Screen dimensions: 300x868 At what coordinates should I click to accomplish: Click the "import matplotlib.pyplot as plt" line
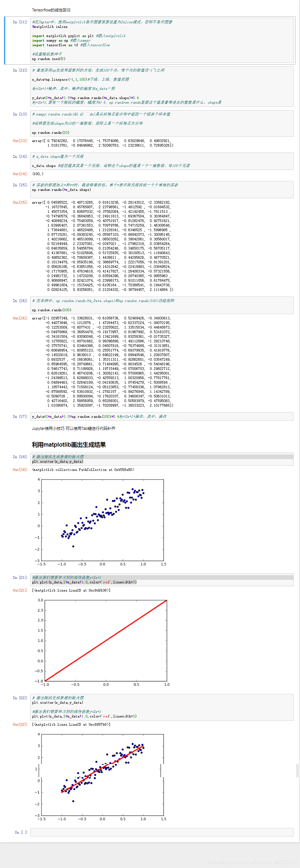79,36
